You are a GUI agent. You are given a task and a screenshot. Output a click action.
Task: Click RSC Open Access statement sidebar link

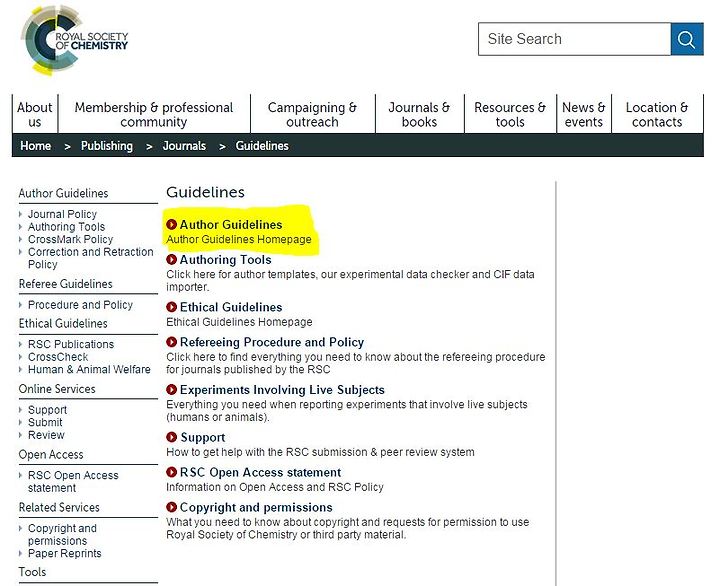[x=73, y=481]
